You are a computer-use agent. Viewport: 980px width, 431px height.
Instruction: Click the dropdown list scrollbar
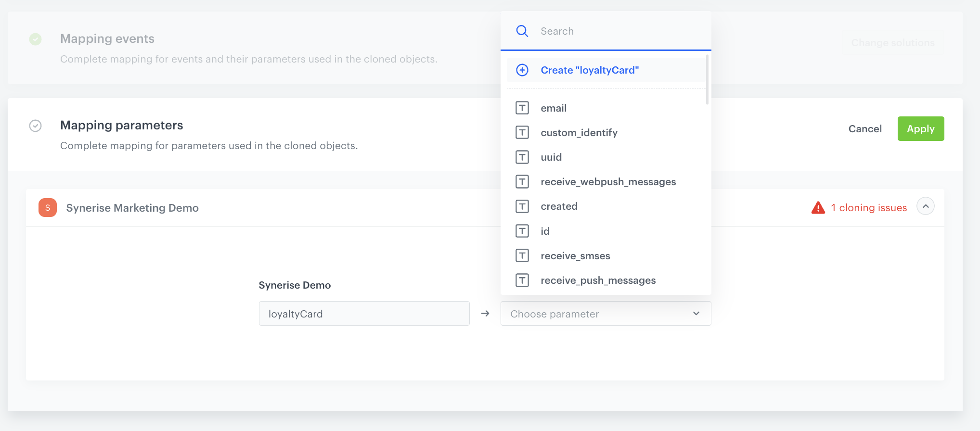707,80
